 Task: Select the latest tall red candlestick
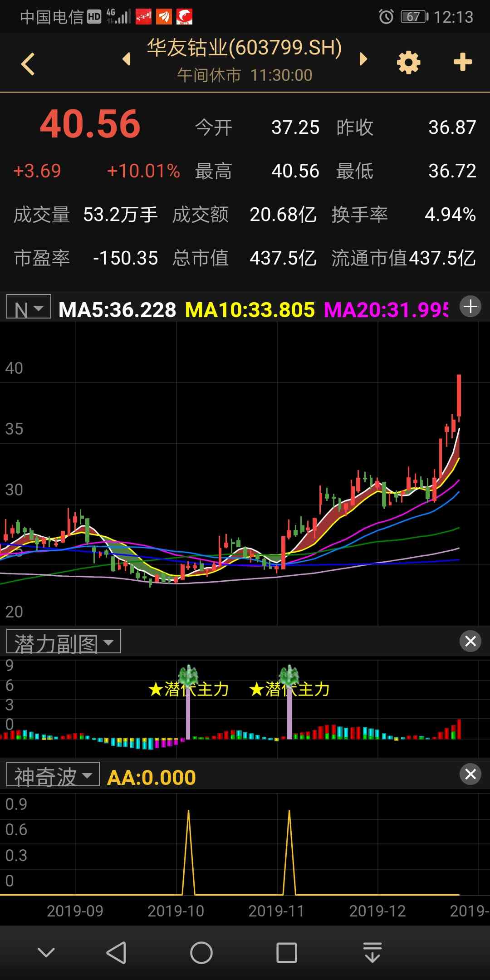[459, 396]
